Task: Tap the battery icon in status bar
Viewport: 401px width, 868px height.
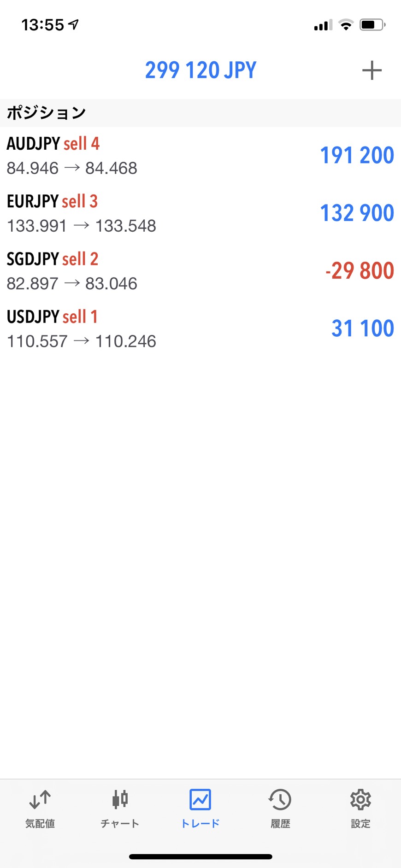Action: pyautogui.click(x=372, y=25)
